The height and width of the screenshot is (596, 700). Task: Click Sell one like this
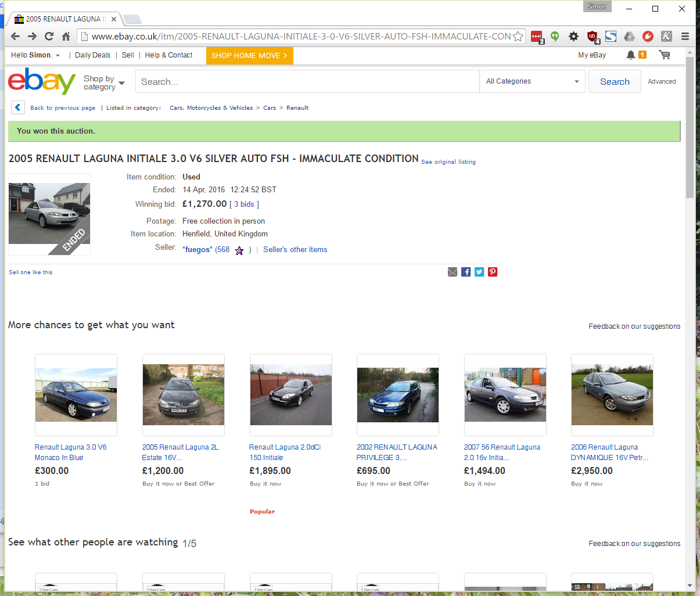coord(30,272)
